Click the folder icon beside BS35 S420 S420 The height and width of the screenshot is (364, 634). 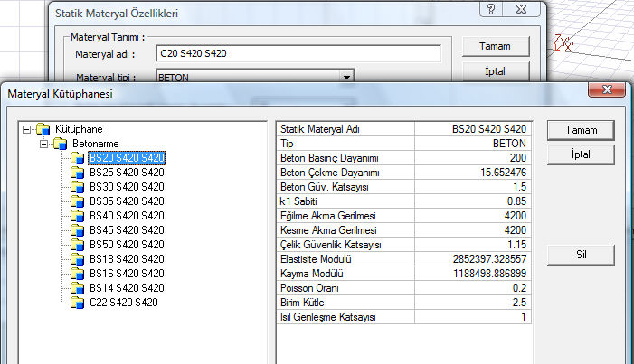(x=77, y=201)
